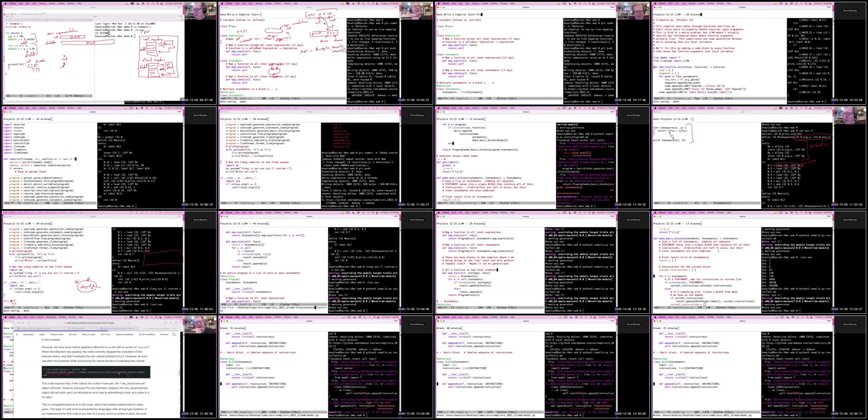This screenshot has height=420, width=868.
Task: Click Spotlight icon in the Safari frame menu bar
Action: pos(156,317)
